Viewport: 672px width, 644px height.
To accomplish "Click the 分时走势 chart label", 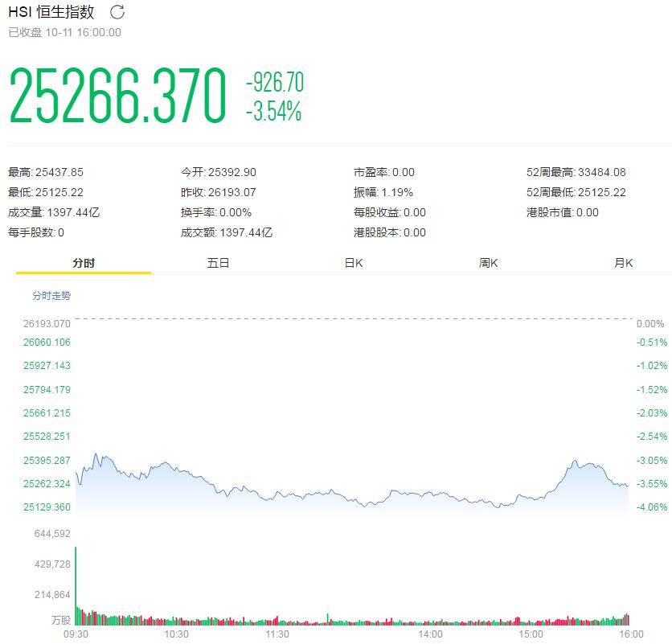I will [x=51, y=296].
